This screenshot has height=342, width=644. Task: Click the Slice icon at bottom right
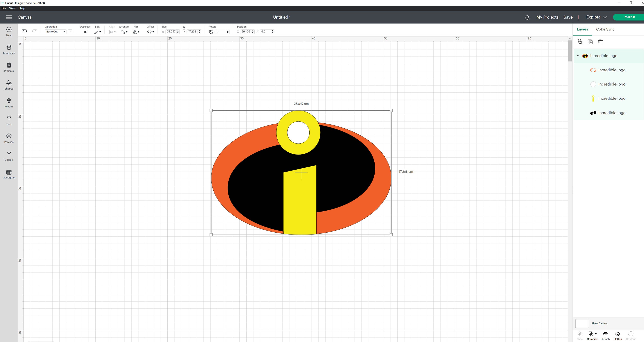580,334
